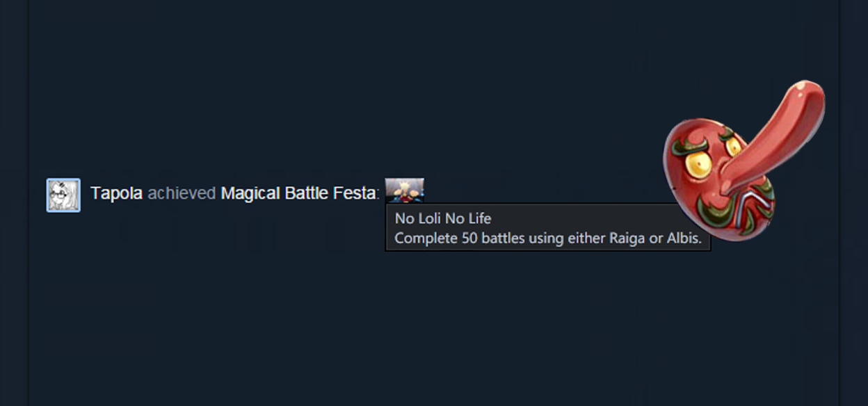The height and width of the screenshot is (406, 868).
Task: Click the achievement icon after Magical Battle Festa
Action: pyautogui.click(x=405, y=190)
